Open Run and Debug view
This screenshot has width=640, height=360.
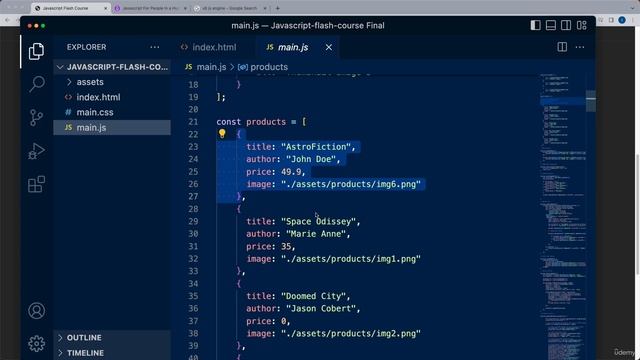click(36, 151)
